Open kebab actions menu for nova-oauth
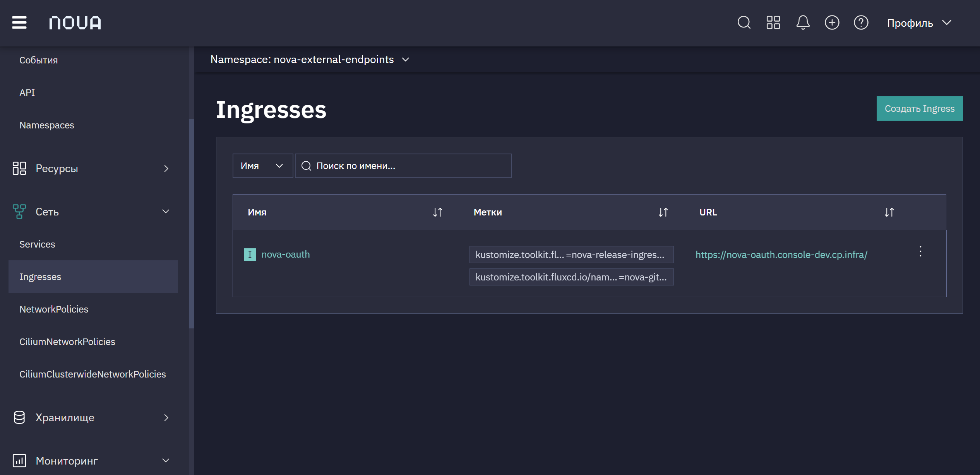980x475 pixels. point(920,251)
